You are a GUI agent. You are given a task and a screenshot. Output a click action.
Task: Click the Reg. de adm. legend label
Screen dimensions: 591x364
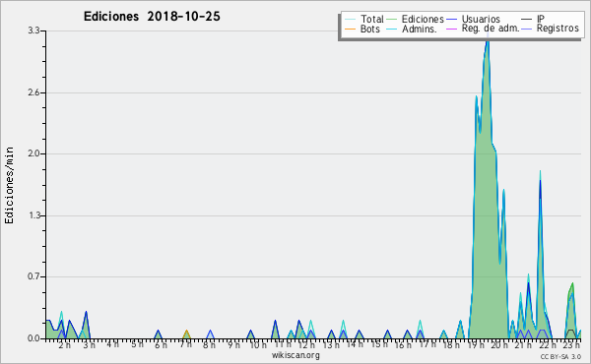coord(491,29)
